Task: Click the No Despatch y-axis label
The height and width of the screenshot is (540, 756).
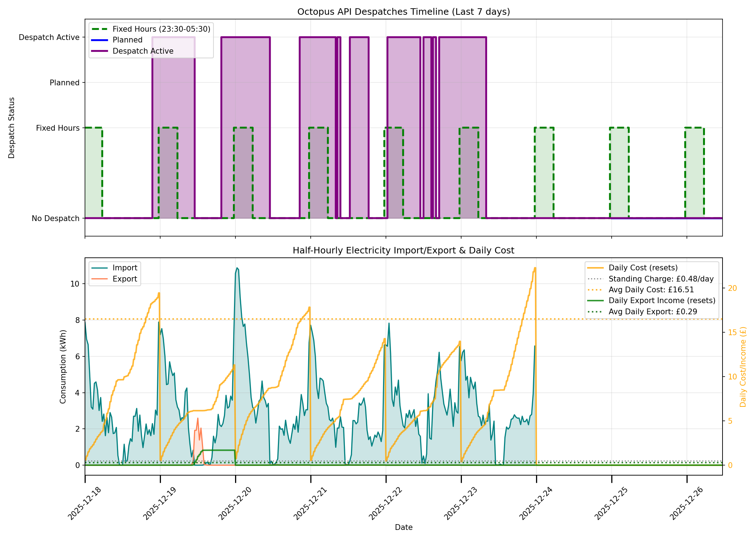Action: click(x=56, y=218)
